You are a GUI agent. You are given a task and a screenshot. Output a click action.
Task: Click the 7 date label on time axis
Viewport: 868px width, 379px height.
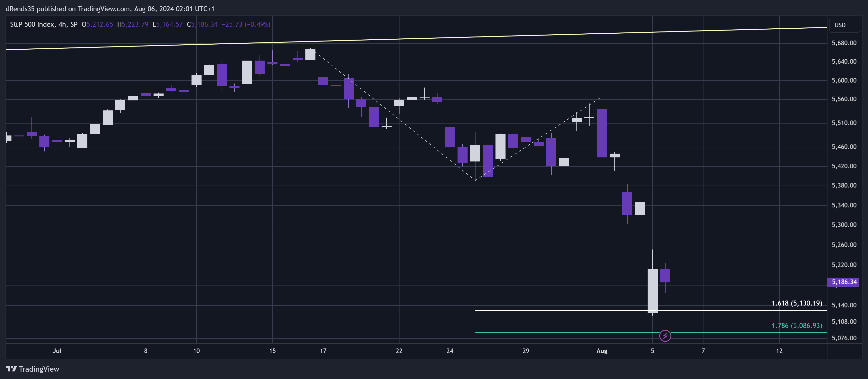(703, 351)
